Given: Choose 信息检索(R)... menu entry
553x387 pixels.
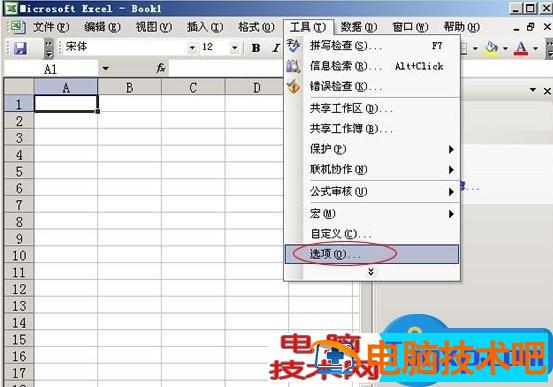Looking at the screenshot, I should pyautogui.click(x=372, y=66).
